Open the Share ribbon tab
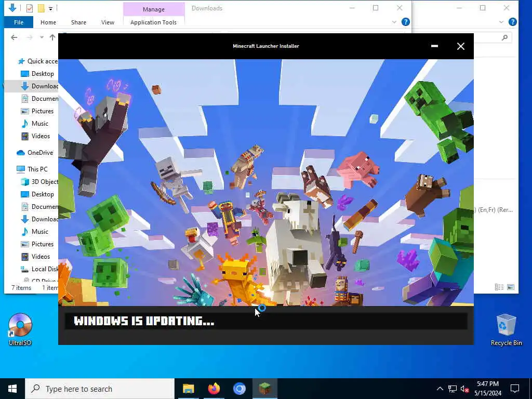The height and width of the screenshot is (399, 532). tap(78, 22)
